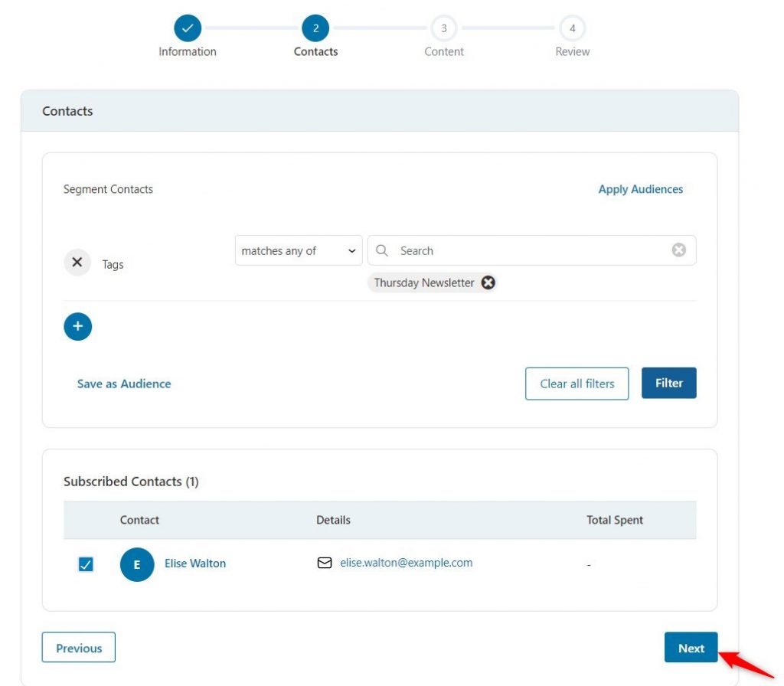This screenshot has height=686, width=784.
Task: Open Apply Audiences link
Action: (641, 190)
